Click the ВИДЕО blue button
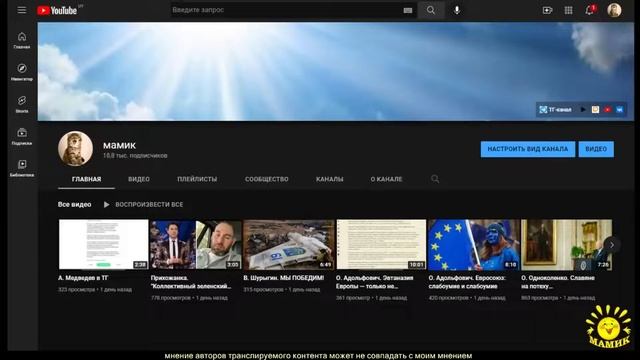This screenshot has height=360, width=640. (x=596, y=149)
